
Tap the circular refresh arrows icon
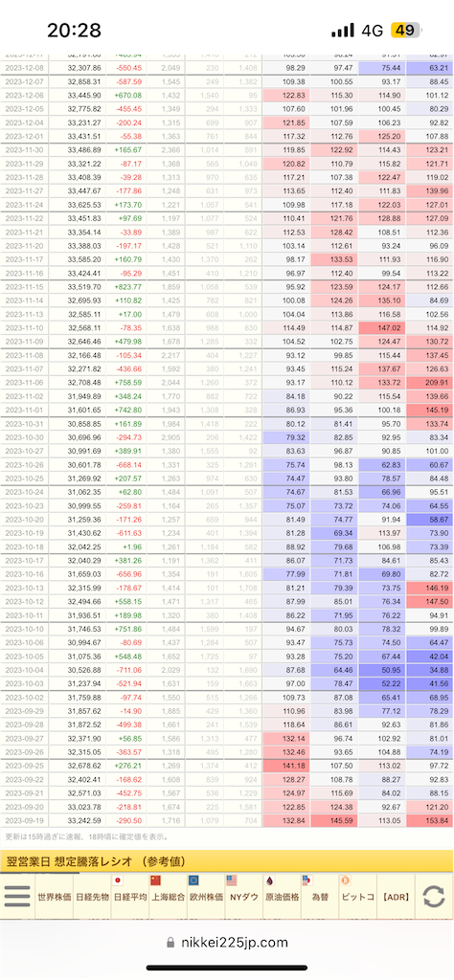coord(433,896)
